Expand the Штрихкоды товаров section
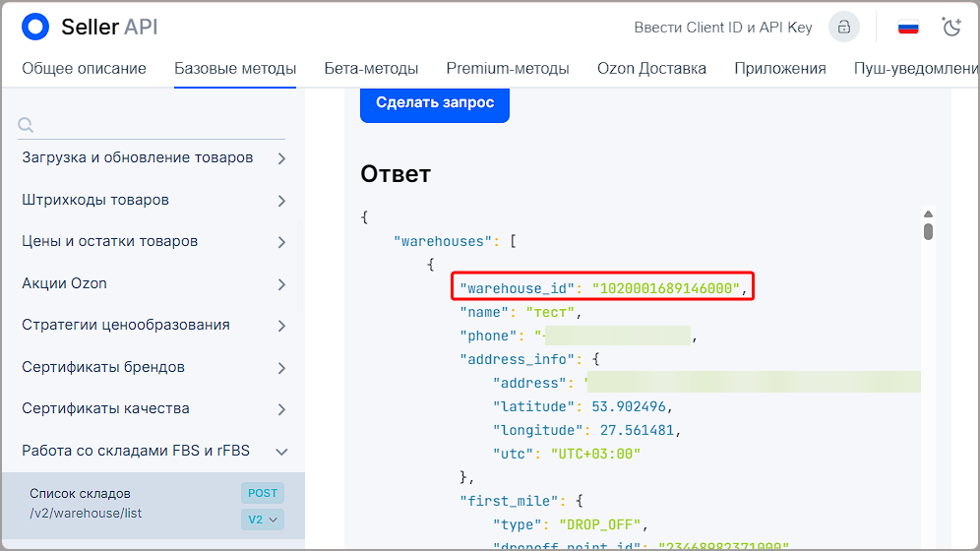The image size is (980, 551). (281, 201)
